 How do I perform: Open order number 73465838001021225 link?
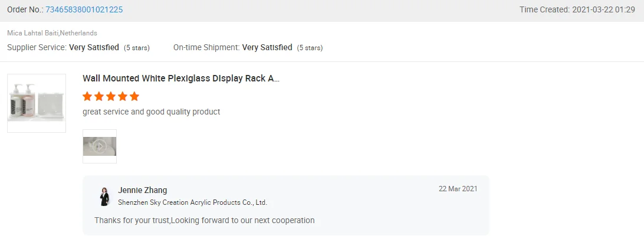84,9
